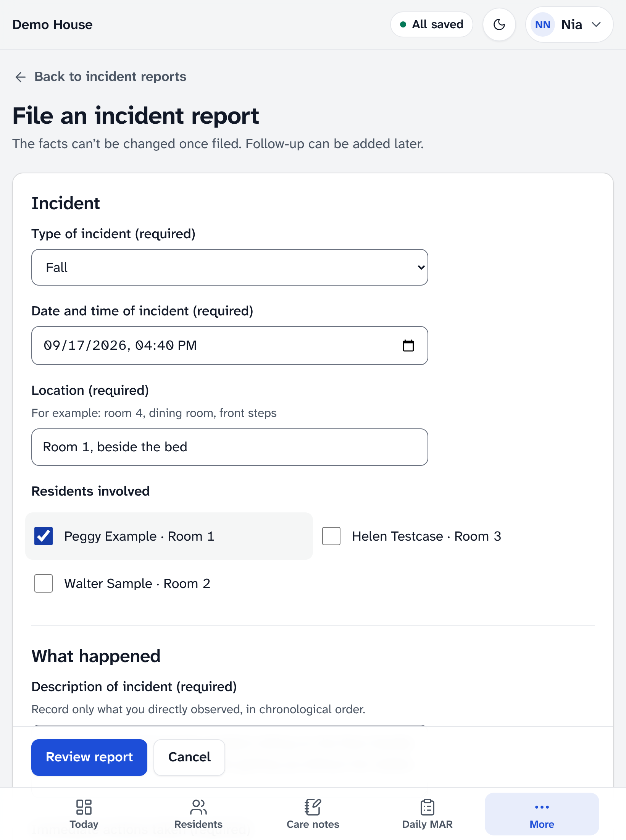Open the calendar picker icon
This screenshot has height=840, width=626.
pos(408,346)
